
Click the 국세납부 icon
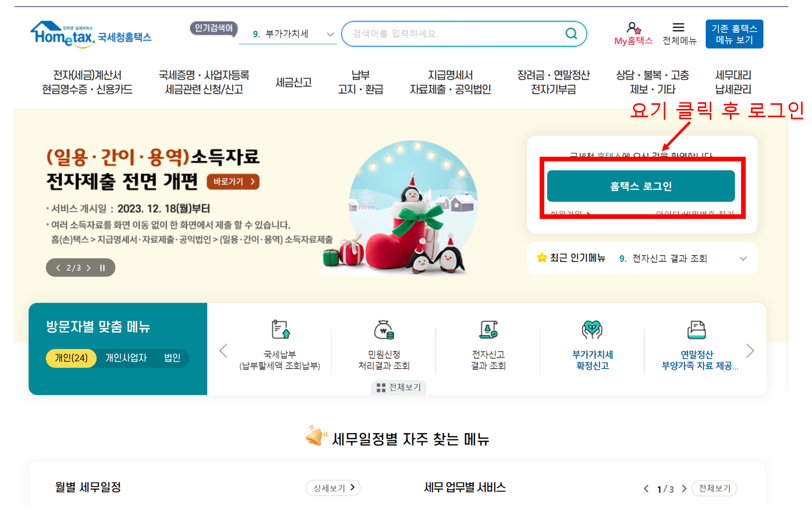[x=281, y=329]
